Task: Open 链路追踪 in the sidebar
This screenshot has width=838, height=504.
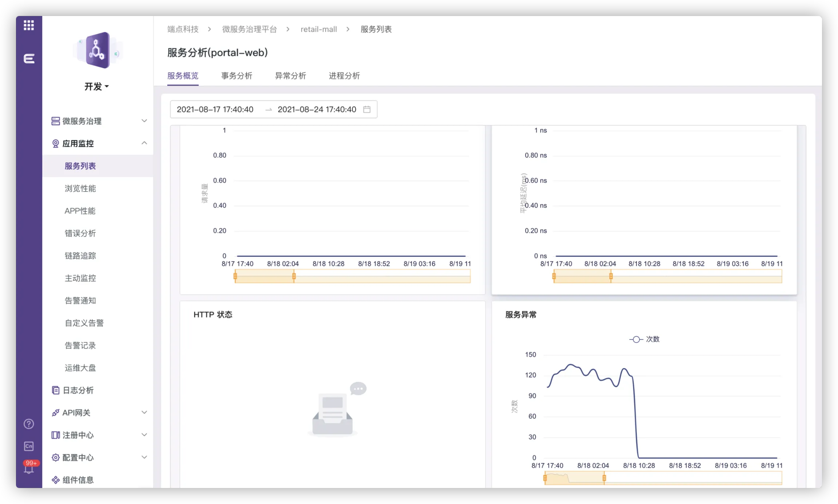Action: coord(80,256)
